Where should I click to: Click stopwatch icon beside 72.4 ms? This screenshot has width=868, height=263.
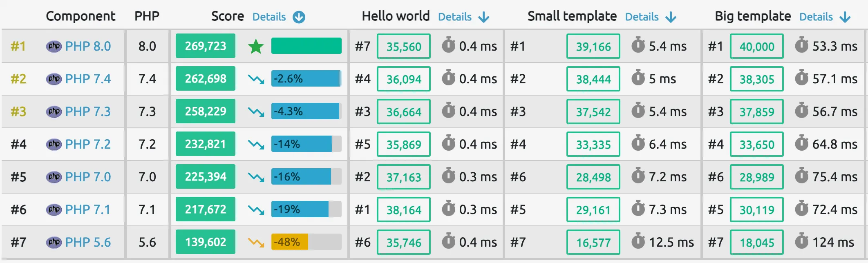point(801,208)
